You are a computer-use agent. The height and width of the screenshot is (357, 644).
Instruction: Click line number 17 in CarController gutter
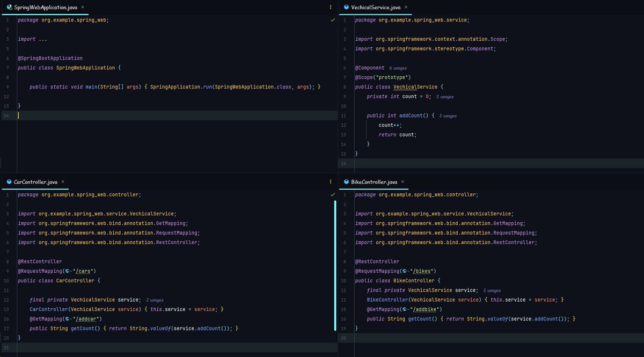(6, 329)
